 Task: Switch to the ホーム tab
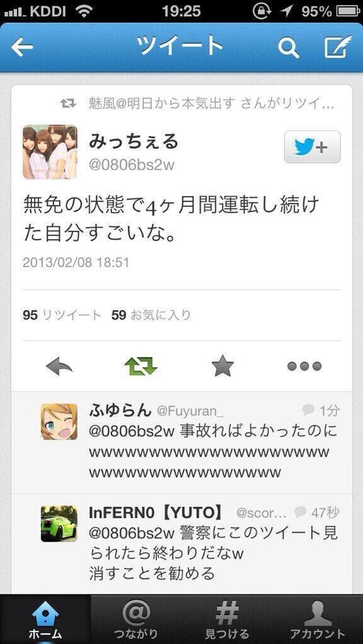click(45, 619)
